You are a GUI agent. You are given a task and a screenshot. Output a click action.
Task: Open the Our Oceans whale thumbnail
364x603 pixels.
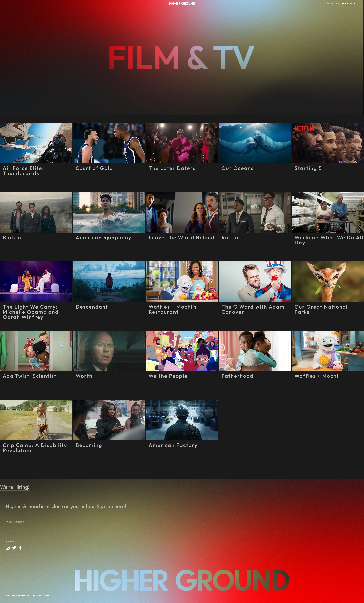point(255,143)
